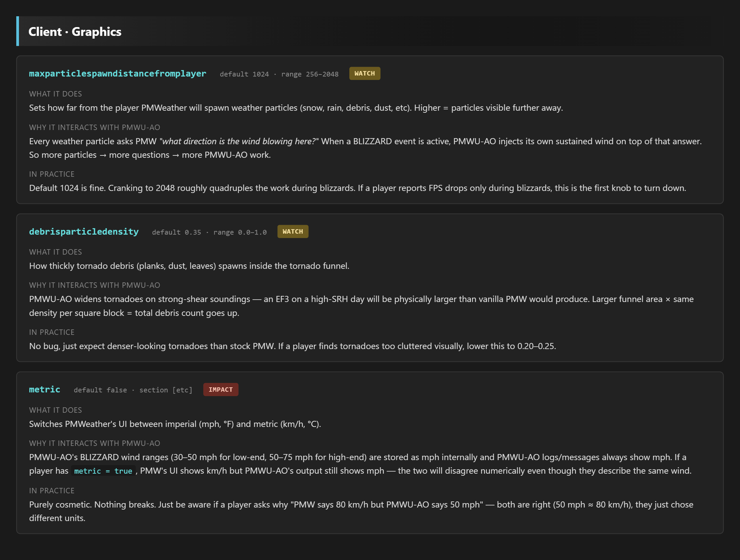Screen dimensions: 740x560
Task: Click the default 0.35 range 0.0–1.0 text
Action: pos(209,232)
